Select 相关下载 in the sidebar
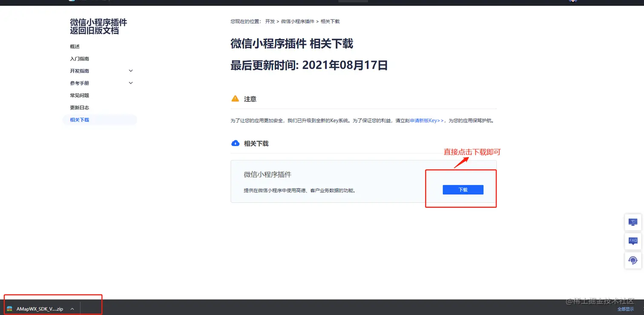 tap(100, 120)
